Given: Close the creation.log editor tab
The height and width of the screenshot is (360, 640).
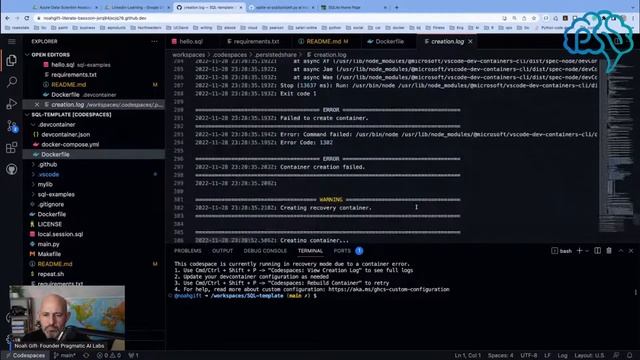Looking at the screenshot, I should pyautogui.click(x=470, y=42).
